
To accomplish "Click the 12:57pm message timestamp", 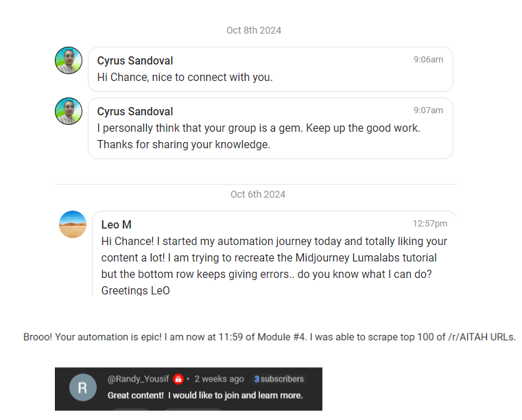I will tap(429, 224).
